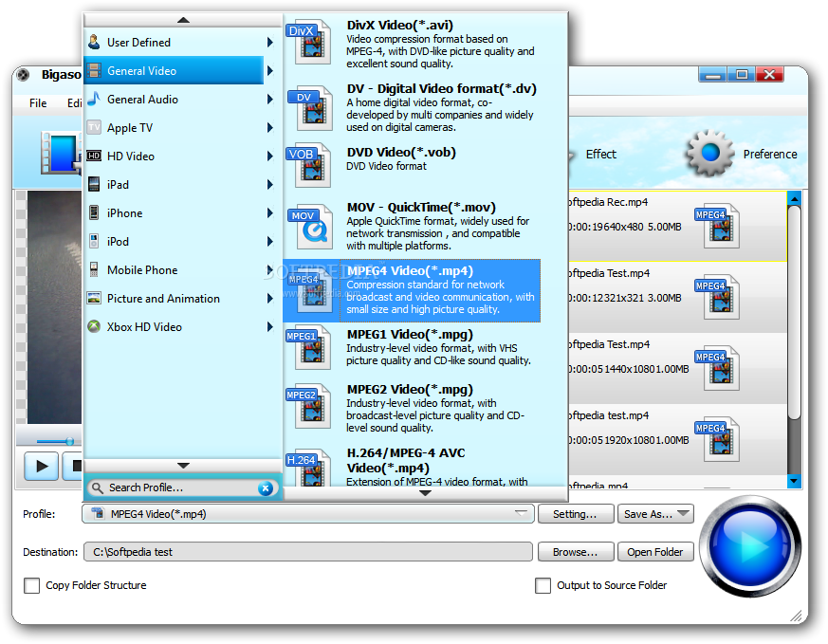This screenshot has width=828, height=644.
Task: Select DivX Video(*.avi) entry
Action: coord(412,44)
